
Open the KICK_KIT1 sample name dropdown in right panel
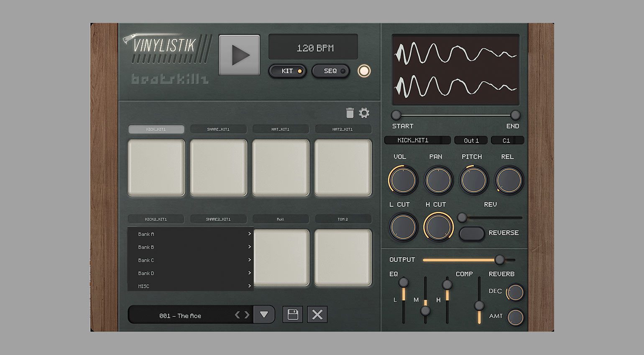(417, 140)
